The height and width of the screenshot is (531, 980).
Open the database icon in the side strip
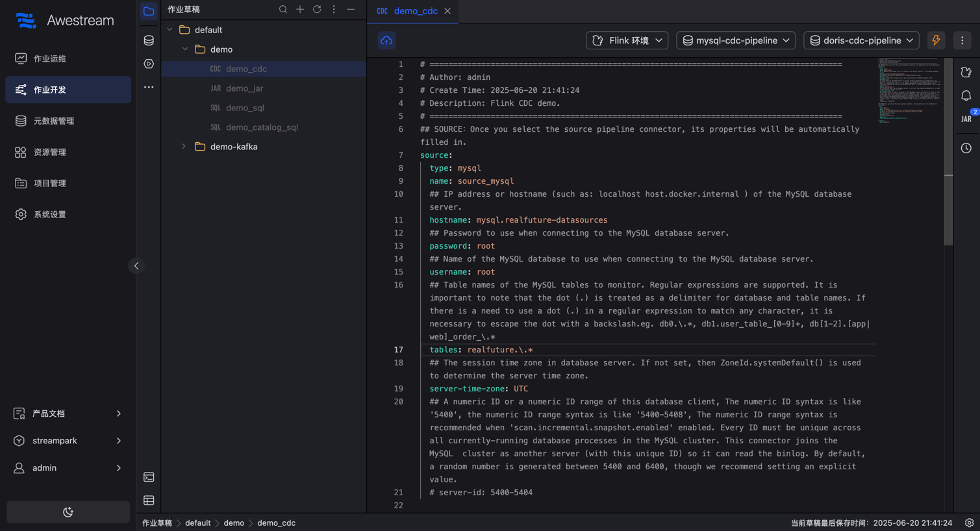tap(149, 40)
